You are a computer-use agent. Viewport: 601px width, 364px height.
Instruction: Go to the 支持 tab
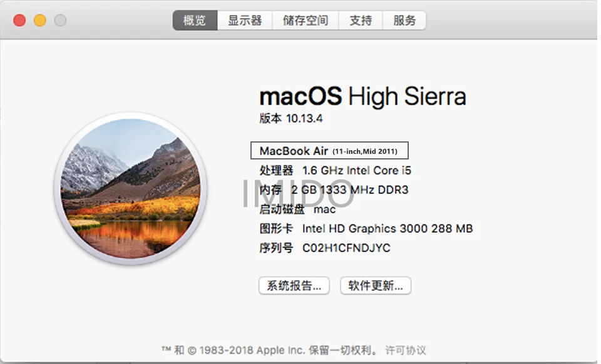[361, 20]
